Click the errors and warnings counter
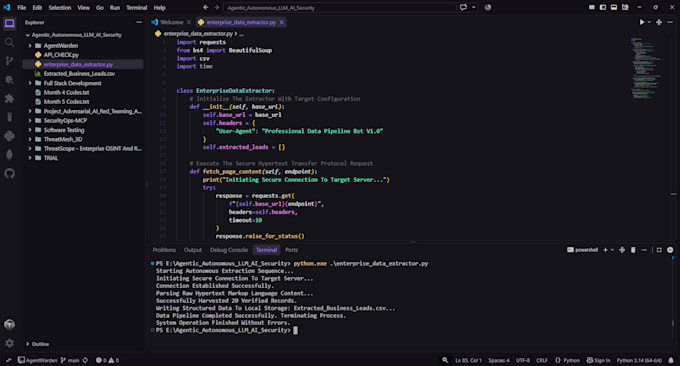Image resolution: width=680 pixels, height=366 pixels. [x=107, y=360]
